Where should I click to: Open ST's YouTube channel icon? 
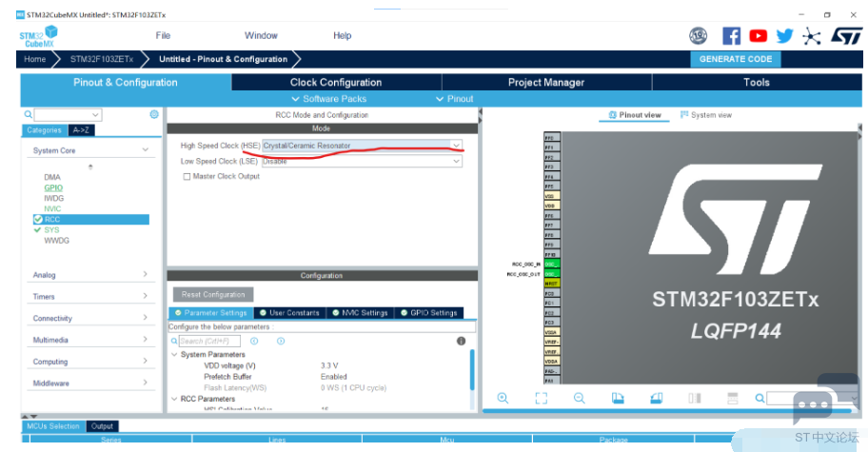tap(758, 36)
